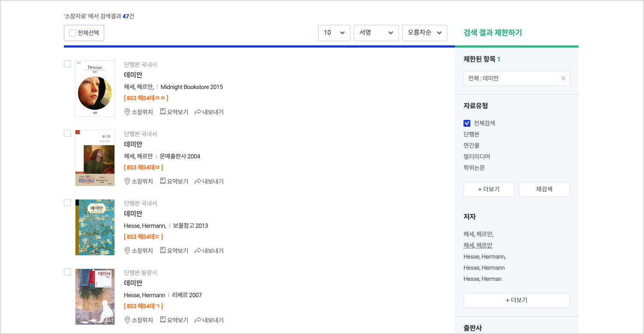Click call number [ 853 헤54데ㅁㅇ ]
644x334 pixels.
click(x=146, y=98)
